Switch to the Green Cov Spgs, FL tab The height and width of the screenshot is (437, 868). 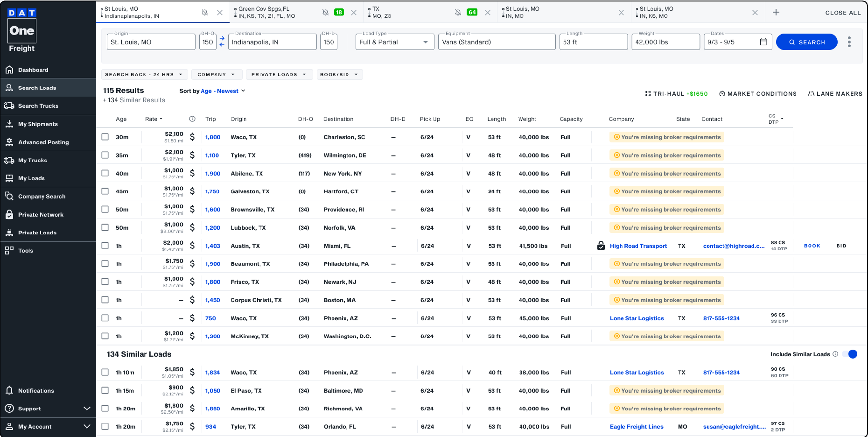275,12
